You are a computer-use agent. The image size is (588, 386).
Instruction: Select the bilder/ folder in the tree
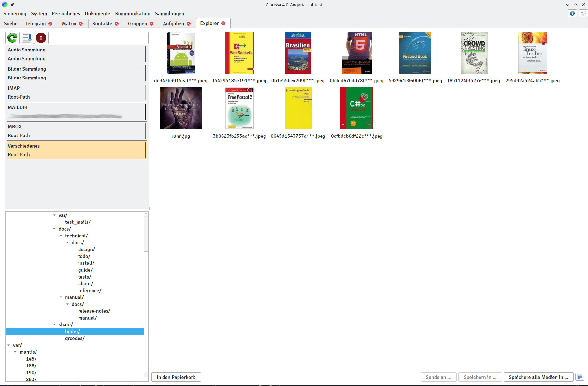coord(72,331)
